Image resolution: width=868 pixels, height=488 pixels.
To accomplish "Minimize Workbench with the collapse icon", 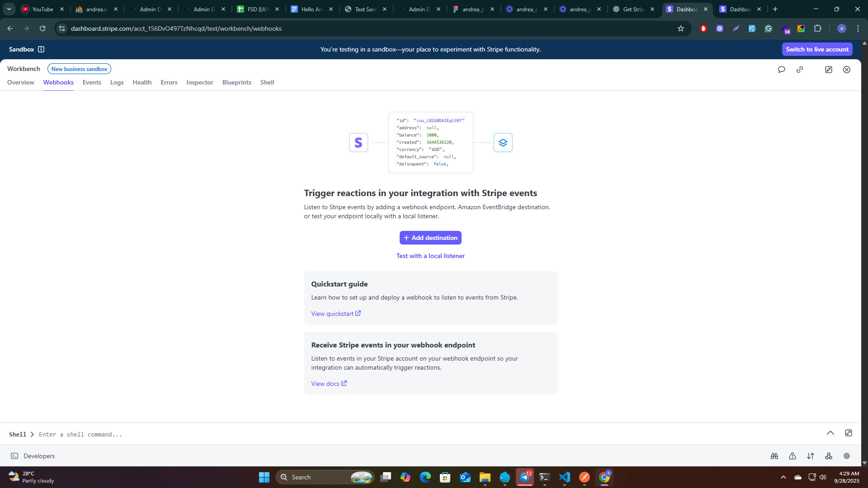I will (829, 70).
